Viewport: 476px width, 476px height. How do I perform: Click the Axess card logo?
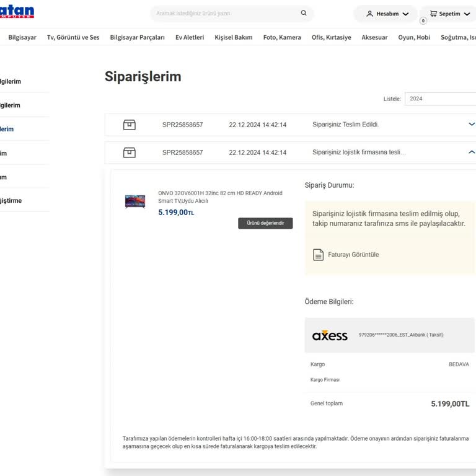(330, 335)
